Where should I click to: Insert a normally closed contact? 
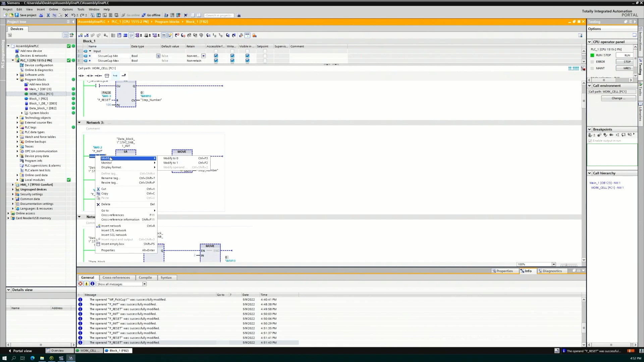[x=90, y=76]
